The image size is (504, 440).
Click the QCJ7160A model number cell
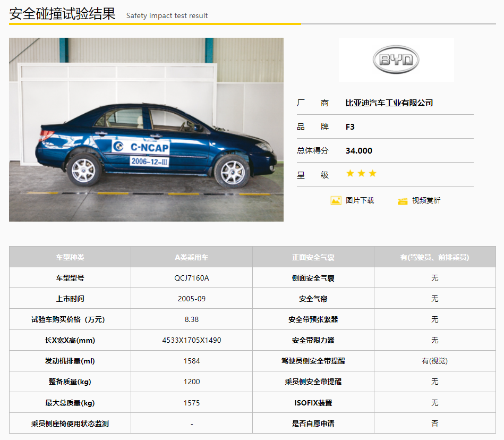click(192, 278)
